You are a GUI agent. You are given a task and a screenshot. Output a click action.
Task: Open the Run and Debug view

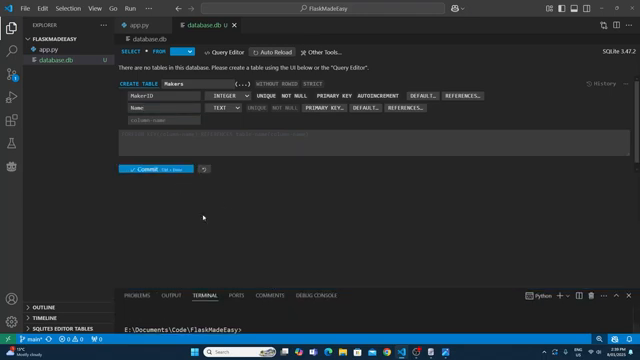[x=11, y=97]
